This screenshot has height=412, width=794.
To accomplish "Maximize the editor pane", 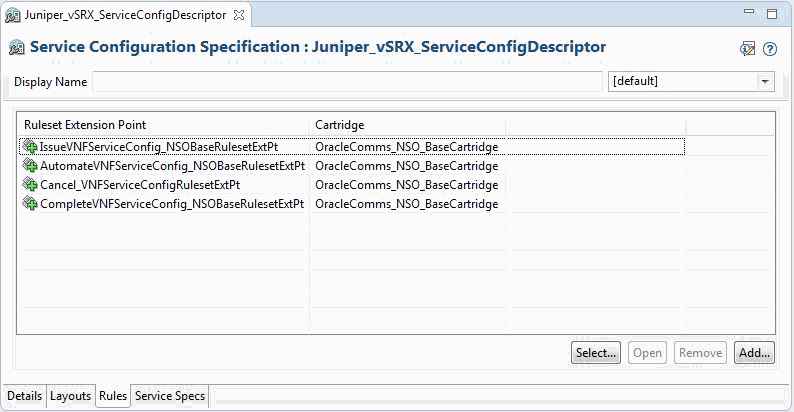I will point(772,14).
